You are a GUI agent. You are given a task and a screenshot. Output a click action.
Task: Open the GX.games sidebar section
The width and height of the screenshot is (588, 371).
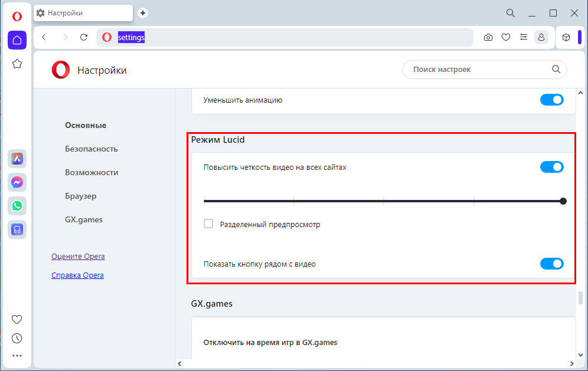click(84, 219)
